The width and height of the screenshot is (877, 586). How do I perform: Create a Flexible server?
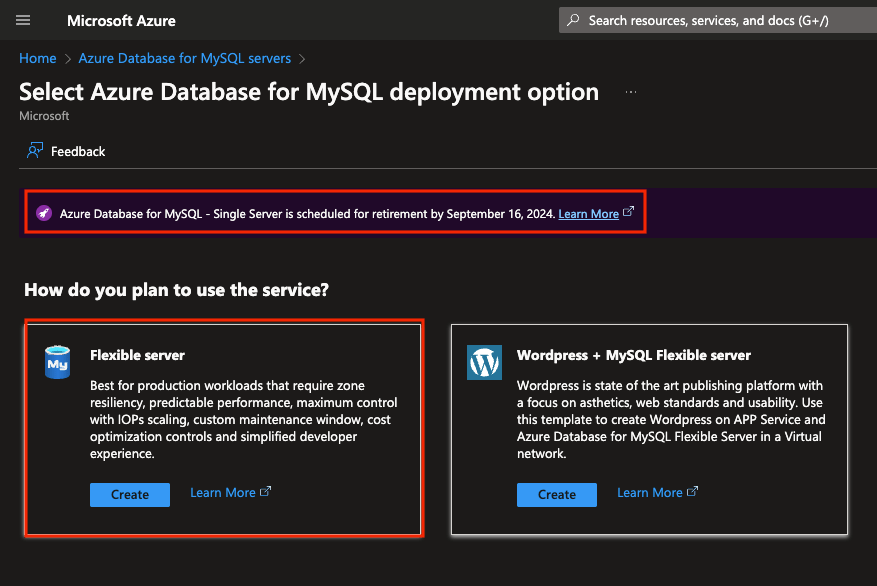pyautogui.click(x=130, y=494)
